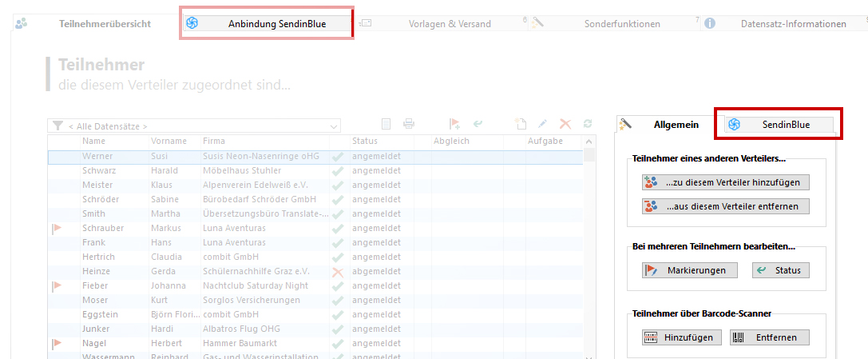Click the first name Hans
Screen dimensions: 868x359
[160, 242]
